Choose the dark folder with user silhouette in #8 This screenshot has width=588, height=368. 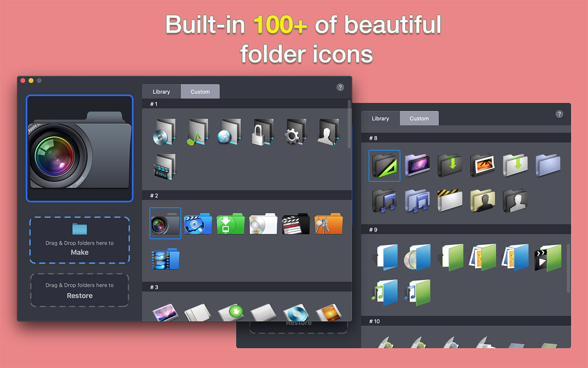pyautogui.click(x=515, y=201)
